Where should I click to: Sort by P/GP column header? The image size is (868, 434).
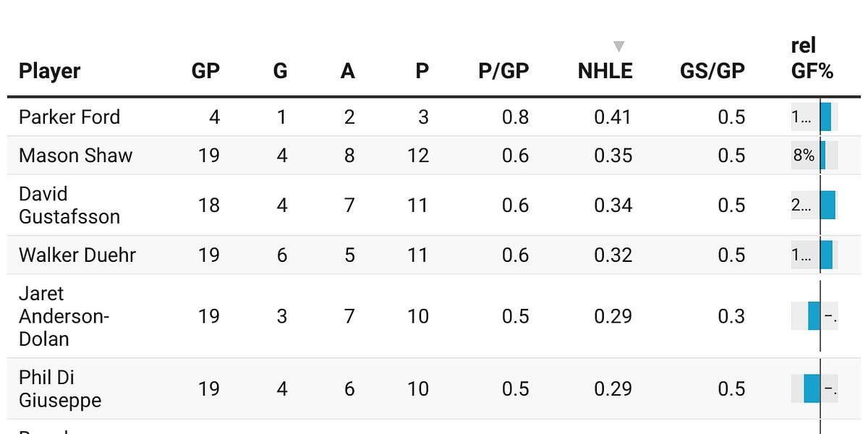pos(503,71)
